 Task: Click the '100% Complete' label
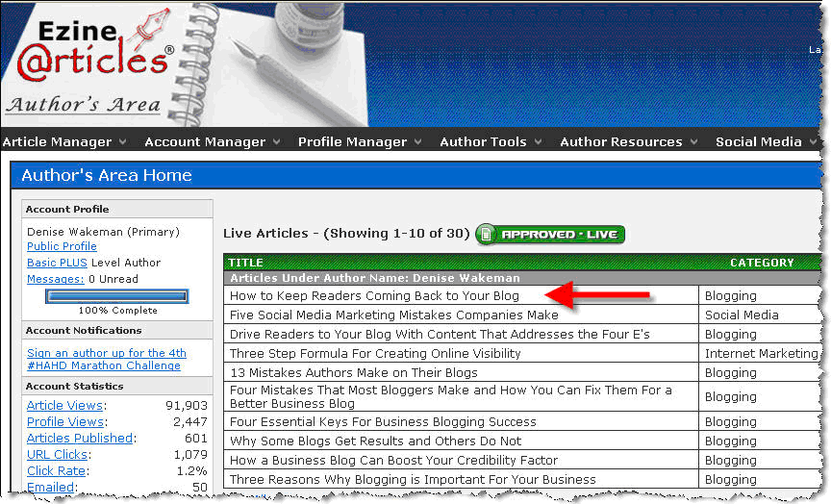click(x=117, y=311)
